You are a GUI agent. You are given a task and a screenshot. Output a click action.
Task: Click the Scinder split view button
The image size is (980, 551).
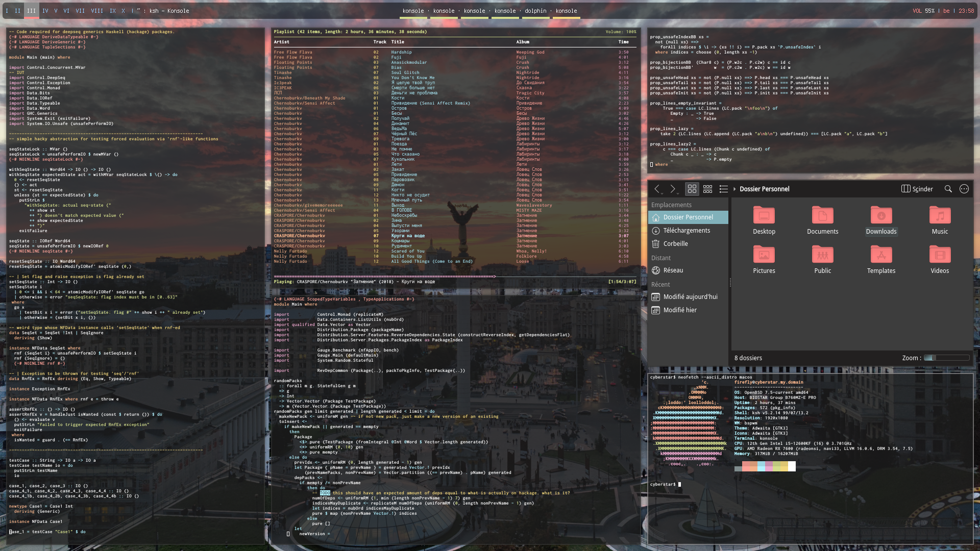click(917, 189)
